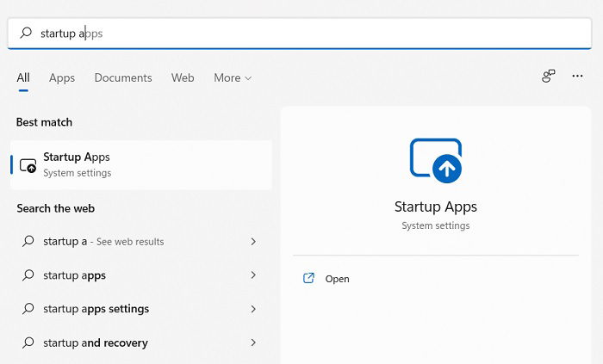Click the large Startup Apps preview icon

pos(436,161)
